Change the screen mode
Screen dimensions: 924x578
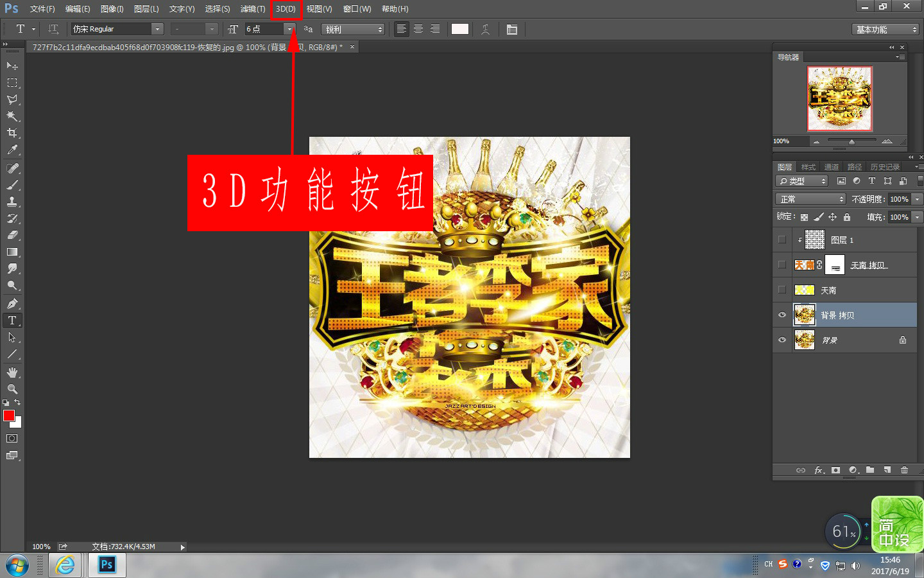click(12, 455)
